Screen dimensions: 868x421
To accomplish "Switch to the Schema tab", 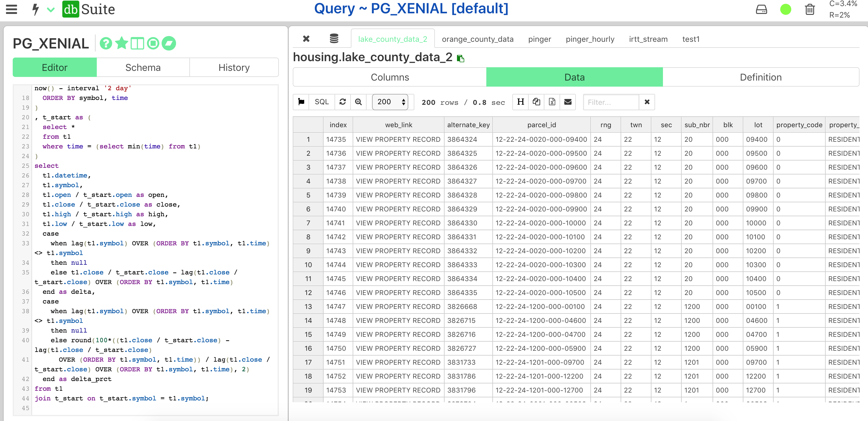I will coord(143,68).
